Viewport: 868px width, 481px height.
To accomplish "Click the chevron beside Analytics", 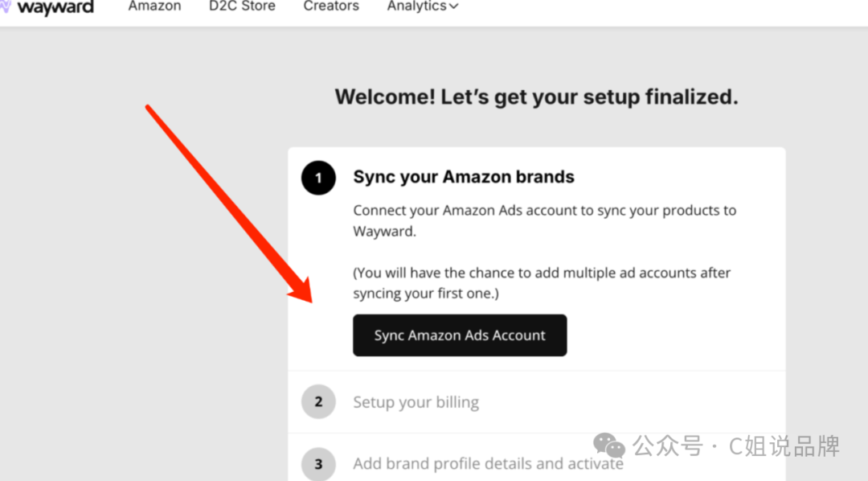I will click(x=453, y=7).
